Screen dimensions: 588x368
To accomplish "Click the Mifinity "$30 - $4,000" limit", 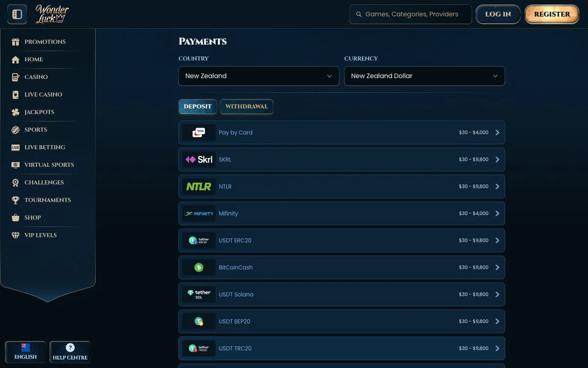I will [473, 213].
